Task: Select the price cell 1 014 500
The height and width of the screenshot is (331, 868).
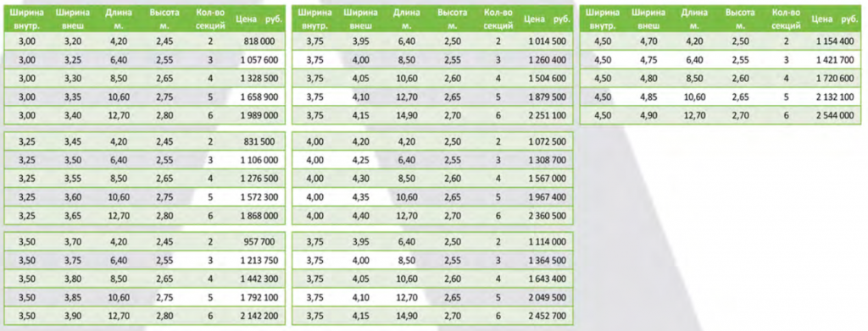Action: point(548,41)
